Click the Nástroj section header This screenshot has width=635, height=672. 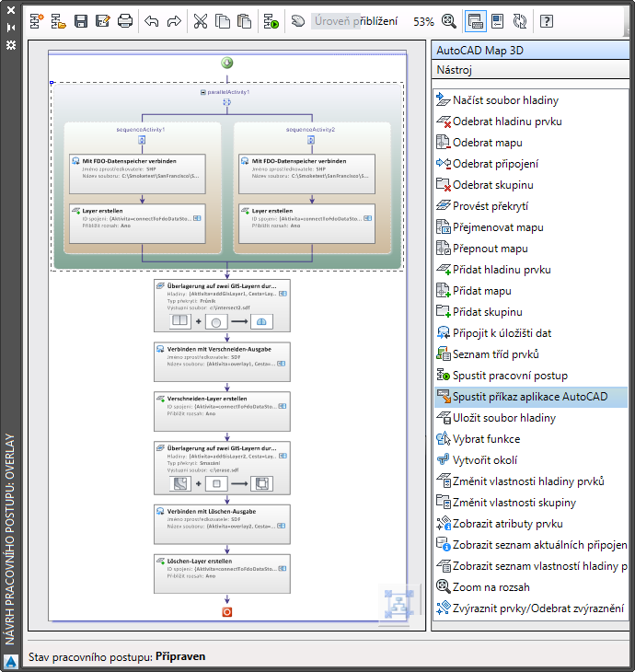click(x=530, y=69)
